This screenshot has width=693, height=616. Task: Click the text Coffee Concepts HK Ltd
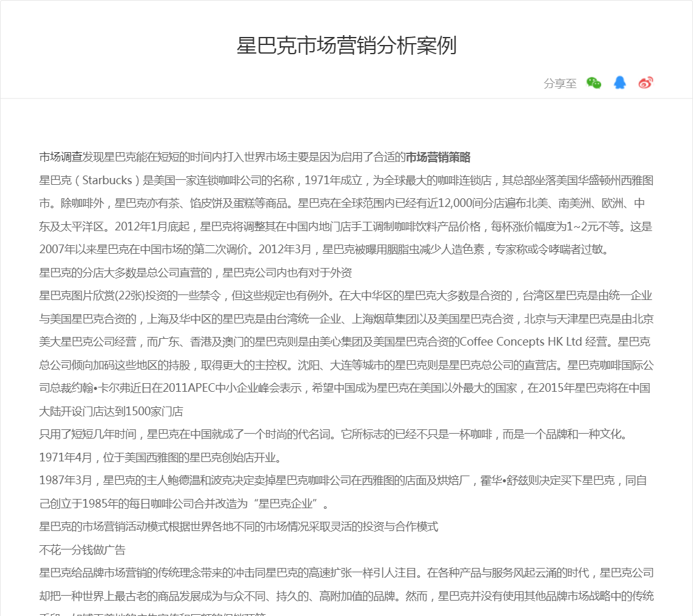[521, 342]
